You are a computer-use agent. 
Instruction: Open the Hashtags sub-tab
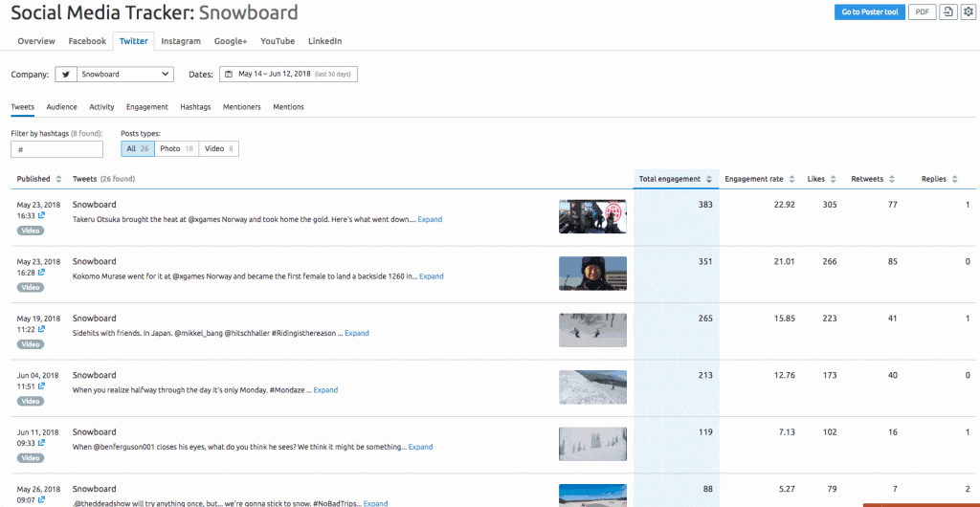[195, 107]
